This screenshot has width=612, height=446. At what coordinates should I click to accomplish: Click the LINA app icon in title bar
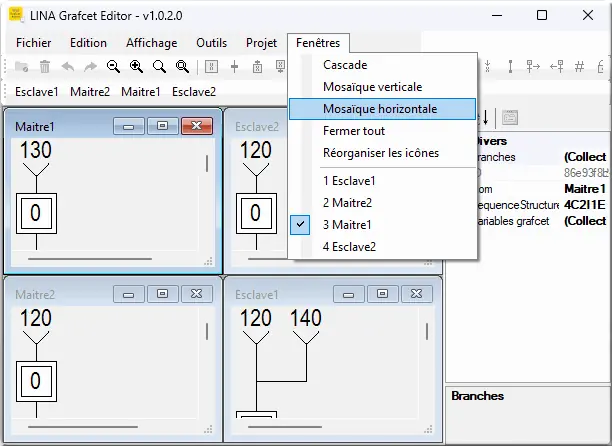point(16,15)
